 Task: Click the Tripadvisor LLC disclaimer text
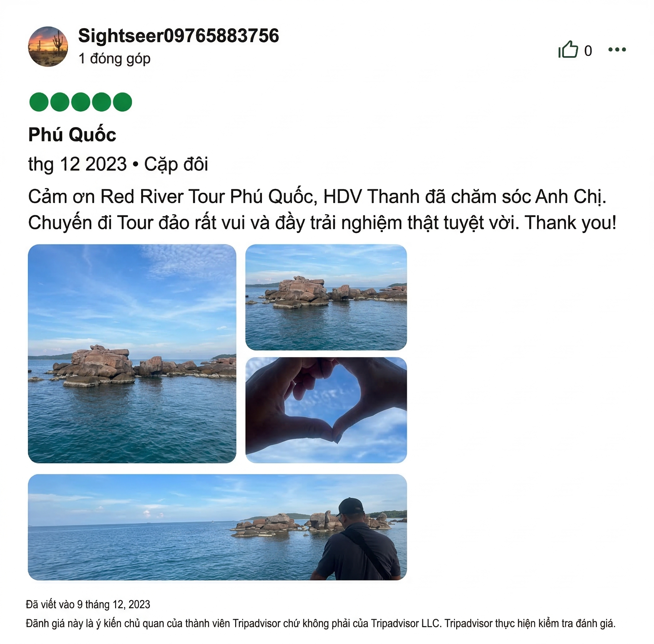[321, 623]
